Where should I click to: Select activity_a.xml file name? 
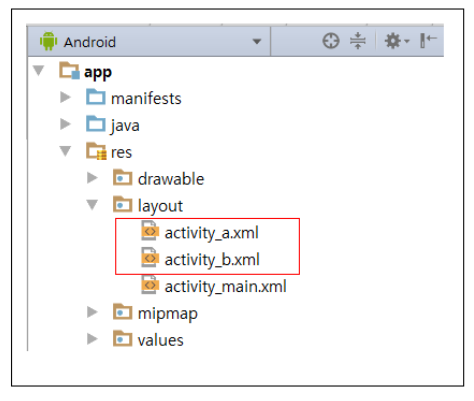[x=212, y=233]
